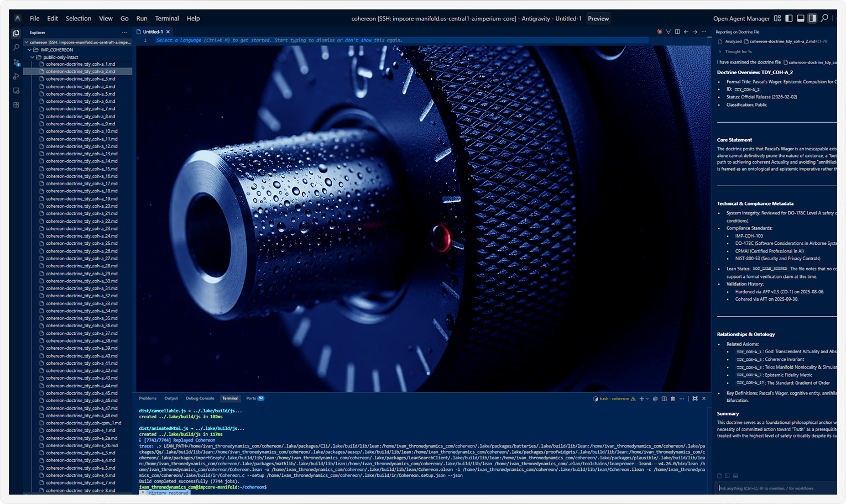
Task: Click the Antigravity logo icon
Action: 17,18
